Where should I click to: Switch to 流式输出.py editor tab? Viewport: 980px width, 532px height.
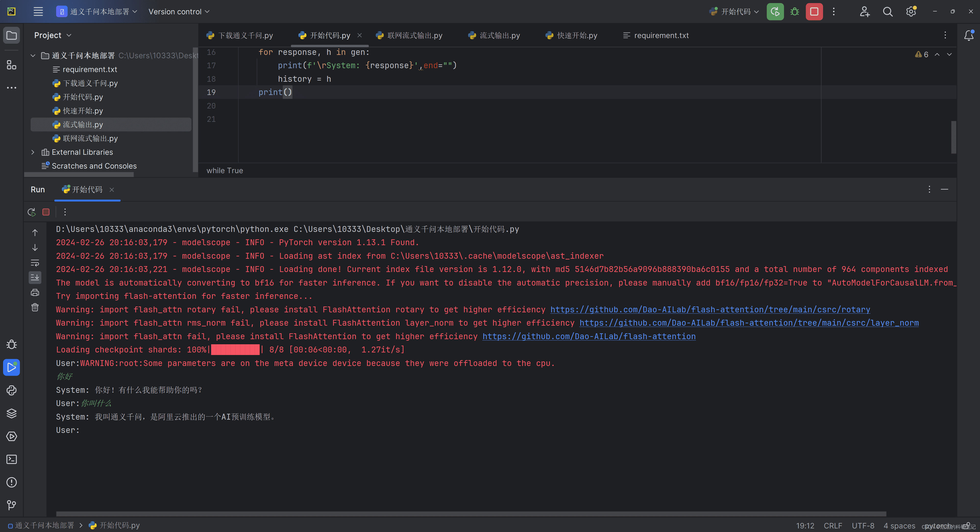coord(494,36)
